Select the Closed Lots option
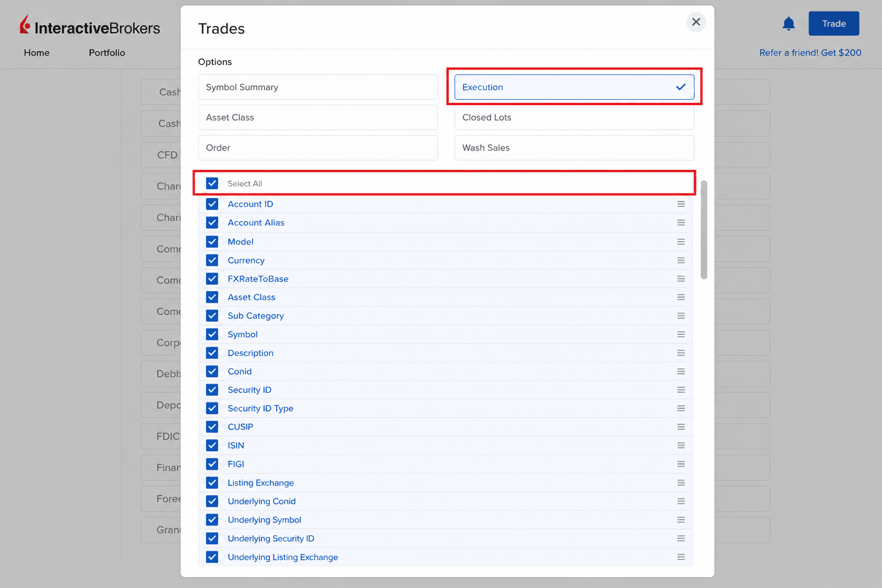The height and width of the screenshot is (588, 882). [x=574, y=117]
